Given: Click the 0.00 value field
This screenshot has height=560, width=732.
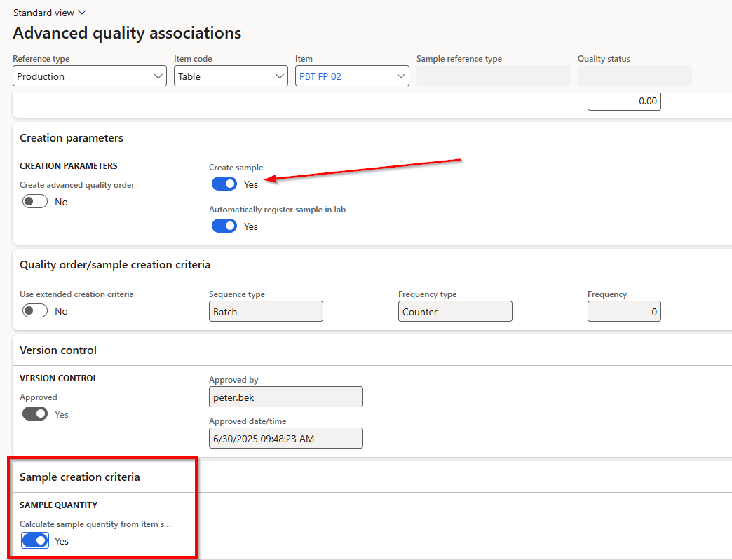Looking at the screenshot, I should point(623,101).
